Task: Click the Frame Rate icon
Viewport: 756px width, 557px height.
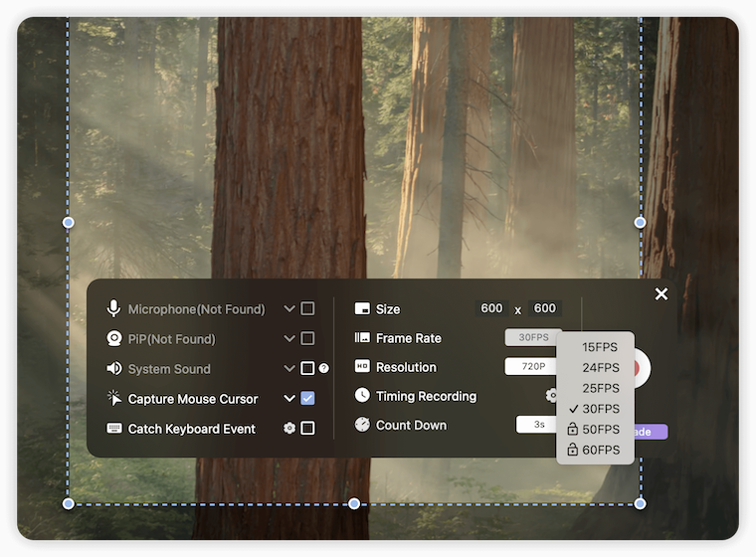Action: [x=362, y=338]
